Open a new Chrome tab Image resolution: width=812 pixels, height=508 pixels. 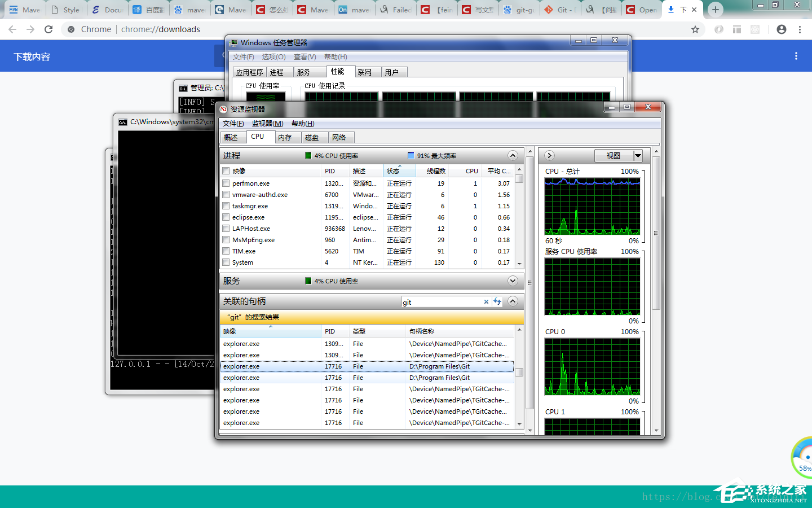click(715, 10)
